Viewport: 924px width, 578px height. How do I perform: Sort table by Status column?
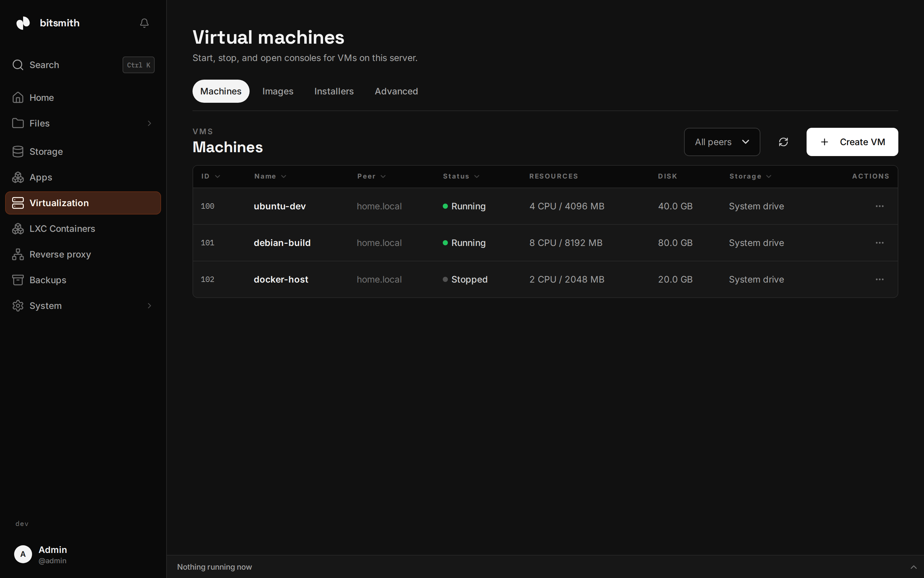pos(461,176)
